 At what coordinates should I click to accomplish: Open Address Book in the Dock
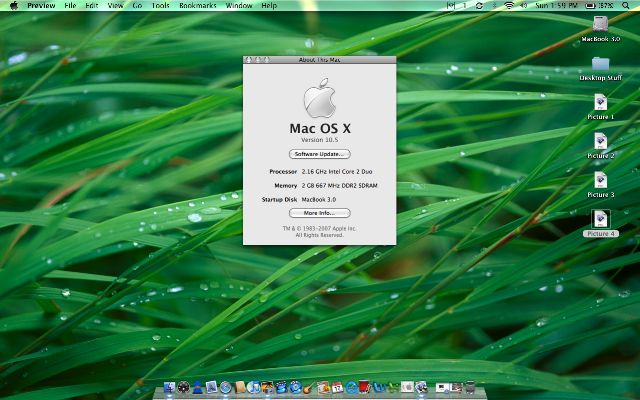coord(240,387)
